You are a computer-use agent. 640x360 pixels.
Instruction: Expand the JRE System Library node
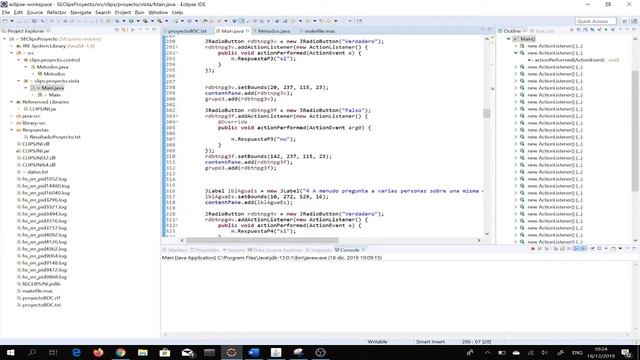pyautogui.click(x=11, y=46)
